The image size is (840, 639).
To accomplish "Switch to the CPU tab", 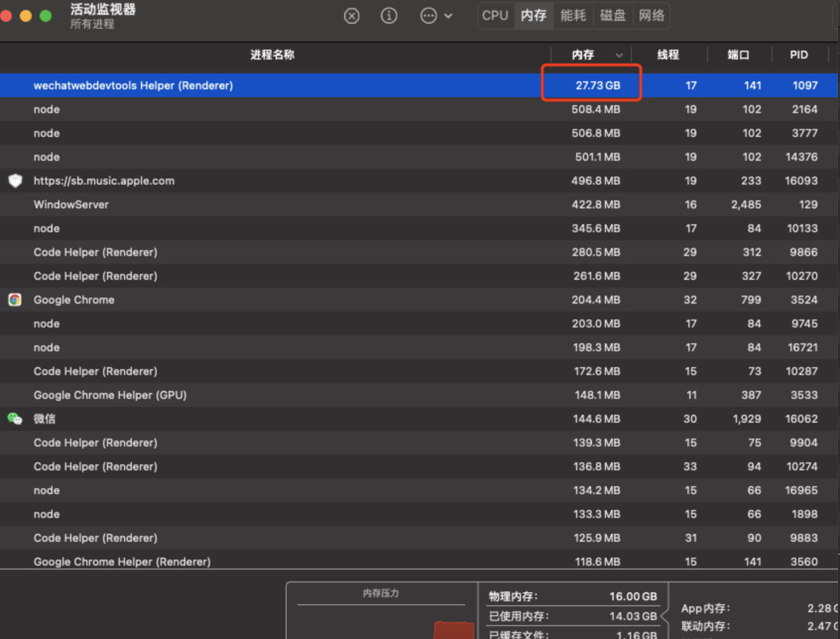I will pos(495,16).
